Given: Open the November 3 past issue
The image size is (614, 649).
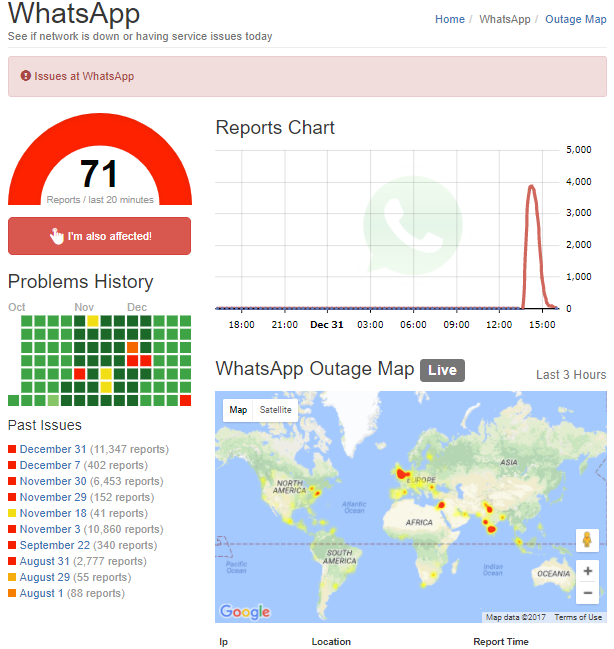Looking at the screenshot, I should 50,529.
